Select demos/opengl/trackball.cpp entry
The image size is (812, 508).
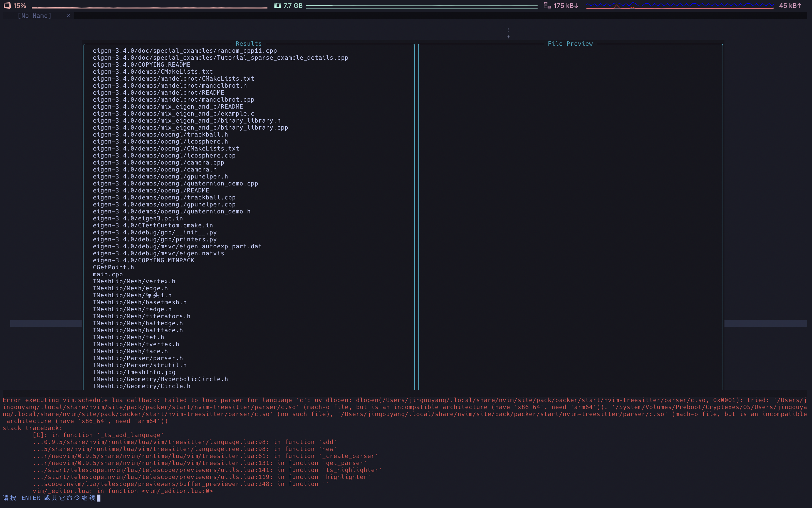(x=164, y=198)
